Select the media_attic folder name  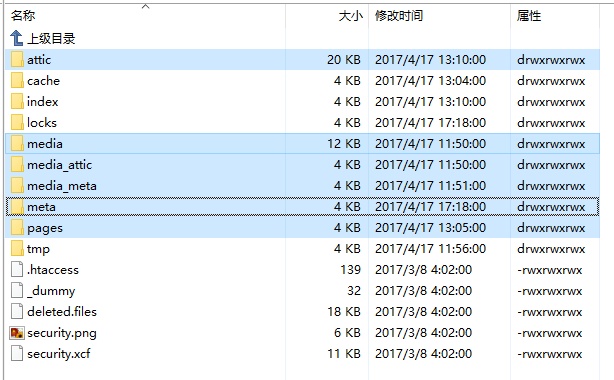pyautogui.click(x=59, y=165)
